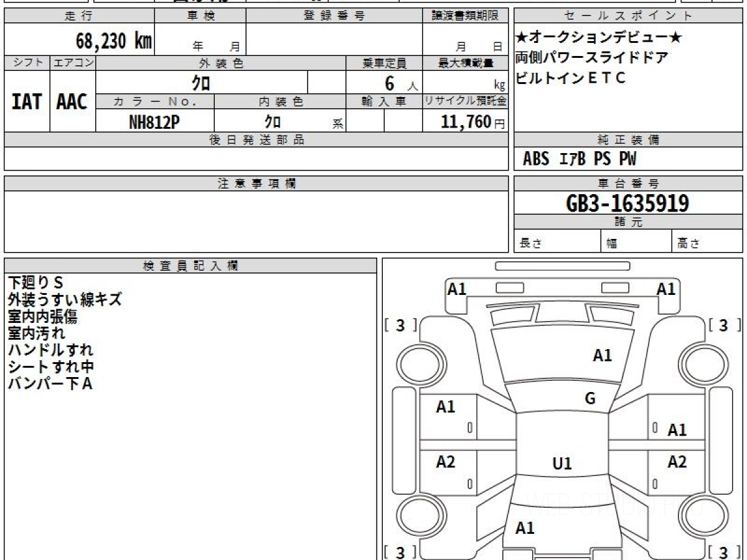The image size is (747, 560).
Task: Select the クロ value under 内装色
Action: [x=272, y=122]
